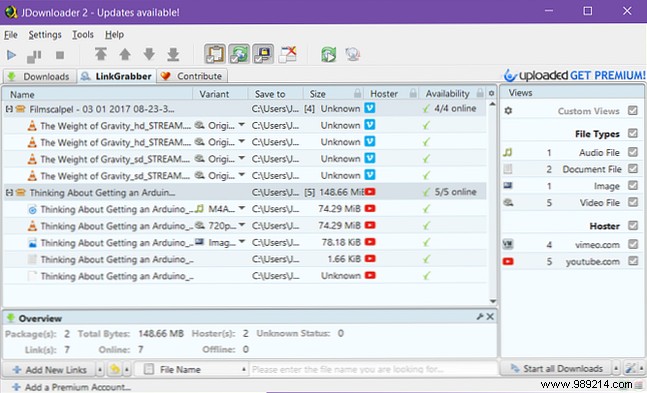Open the File menu

pos(11,35)
